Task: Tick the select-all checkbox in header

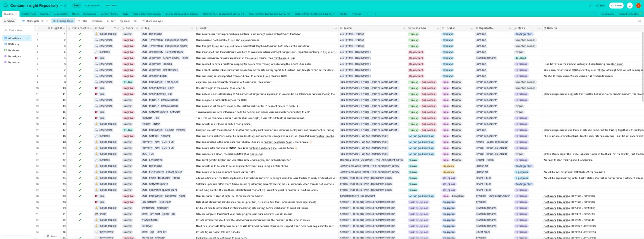Action: [x=37, y=28]
